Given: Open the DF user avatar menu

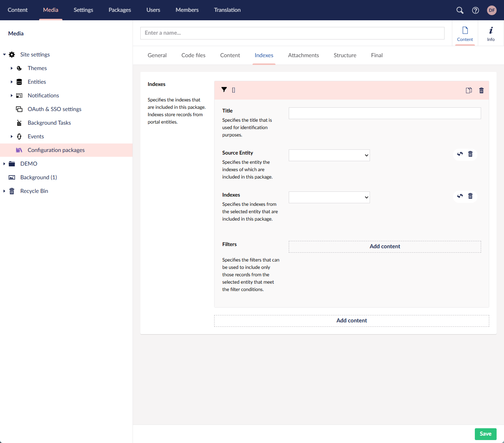Looking at the screenshot, I should (x=492, y=10).
